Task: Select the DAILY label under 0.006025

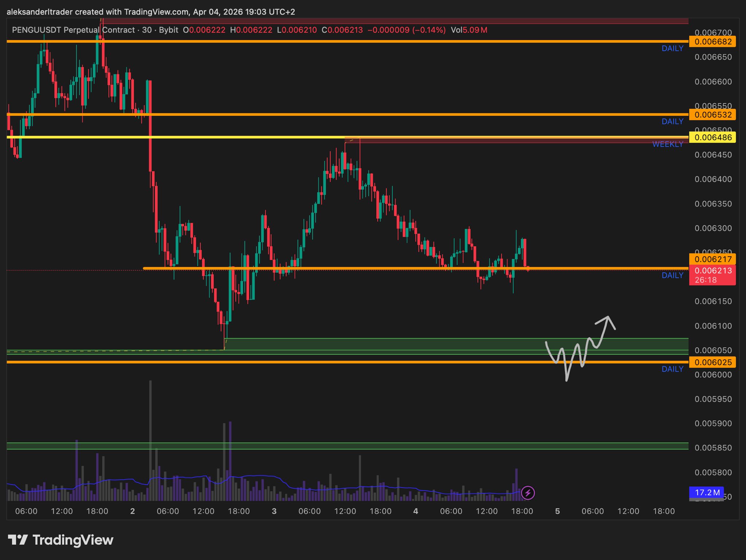Action: point(672,369)
